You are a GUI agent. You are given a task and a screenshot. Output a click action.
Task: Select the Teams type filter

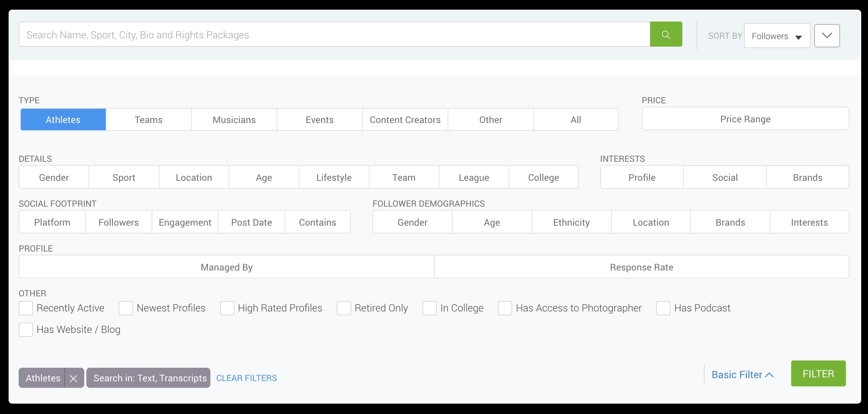[x=148, y=119]
